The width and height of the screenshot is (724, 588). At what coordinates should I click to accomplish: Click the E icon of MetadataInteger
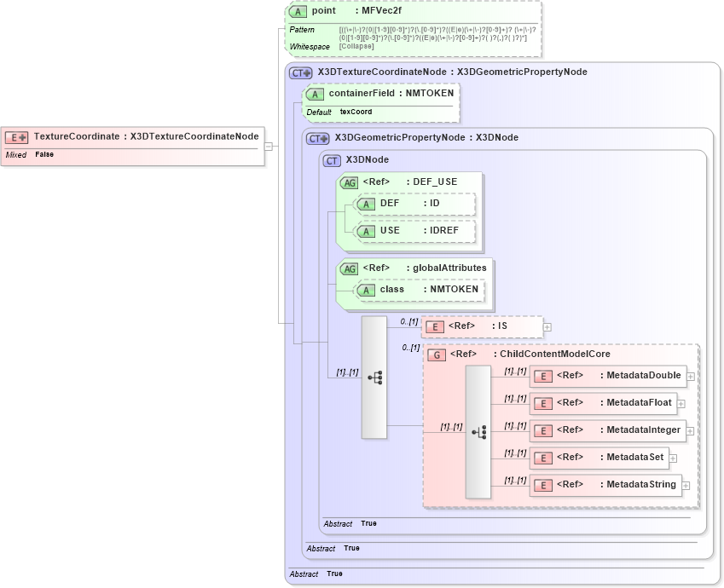tap(543, 430)
